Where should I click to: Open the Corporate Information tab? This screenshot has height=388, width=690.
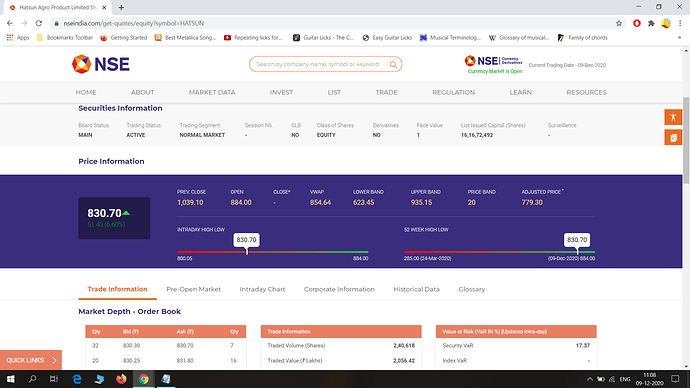(x=339, y=289)
